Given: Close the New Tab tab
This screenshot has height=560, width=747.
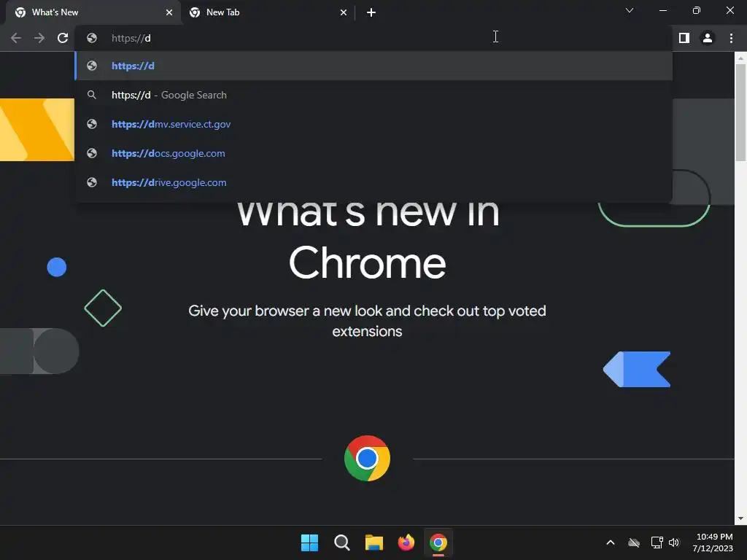Looking at the screenshot, I should click(x=344, y=12).
